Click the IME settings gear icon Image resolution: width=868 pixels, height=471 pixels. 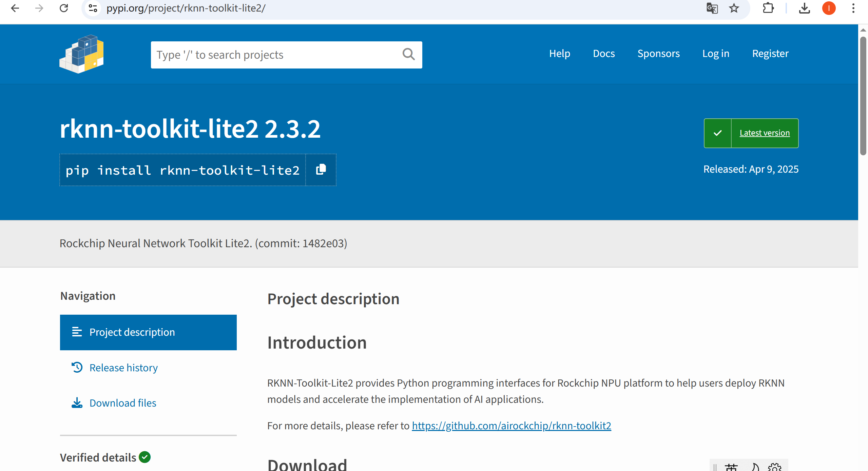click(x=775, y=467)
